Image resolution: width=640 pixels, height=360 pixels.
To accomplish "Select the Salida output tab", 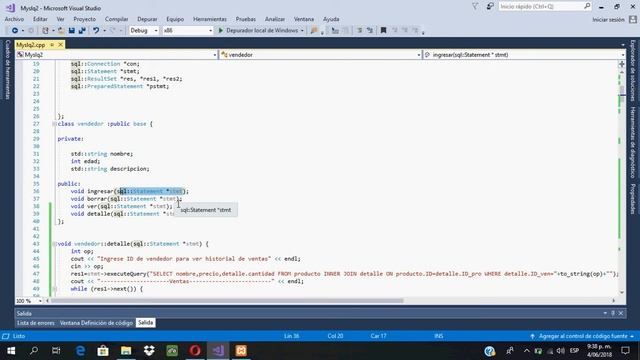I will tap(145, 323).
